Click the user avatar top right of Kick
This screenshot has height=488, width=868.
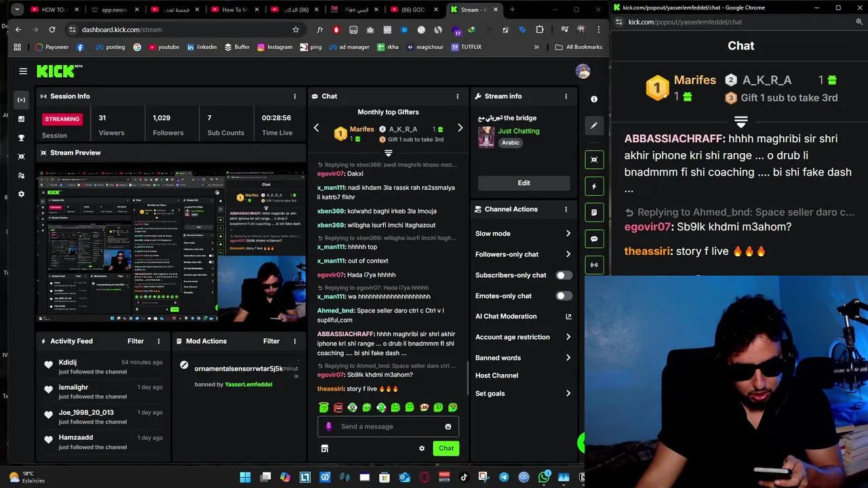click(583, 71)
